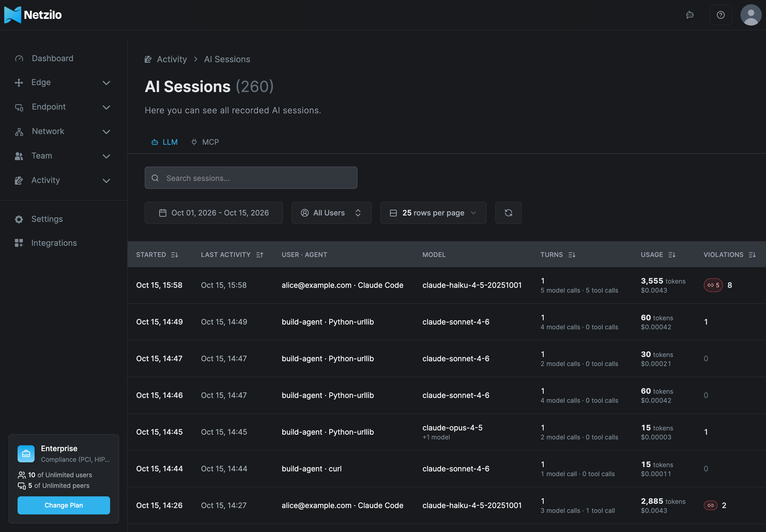Click the link badge in Oct 15, 14:26 row

coord(710,505)
